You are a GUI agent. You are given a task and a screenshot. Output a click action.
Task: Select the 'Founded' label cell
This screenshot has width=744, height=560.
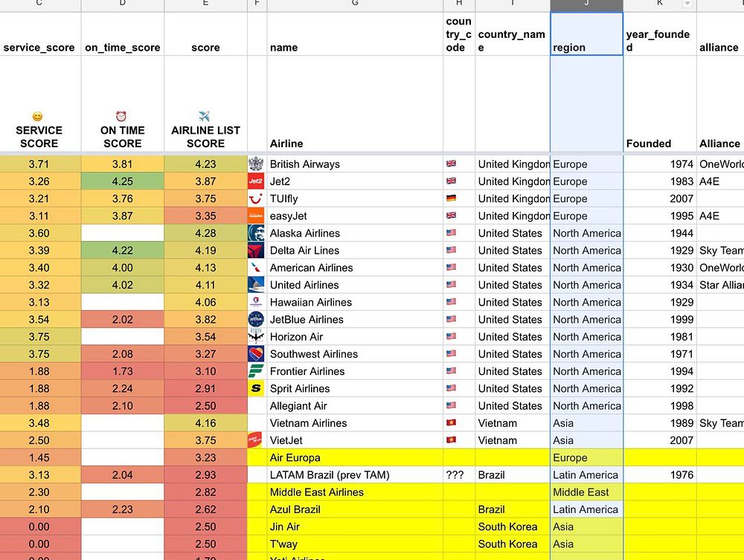tap(659, 104)
